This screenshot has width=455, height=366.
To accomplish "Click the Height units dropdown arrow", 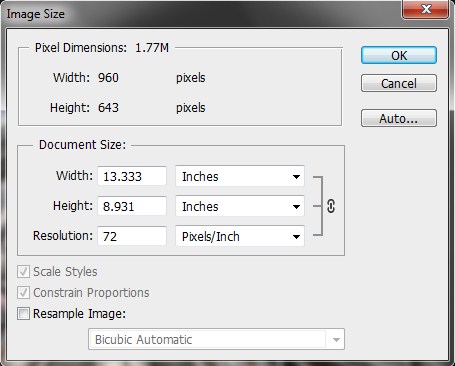I will tap(296, 207).
